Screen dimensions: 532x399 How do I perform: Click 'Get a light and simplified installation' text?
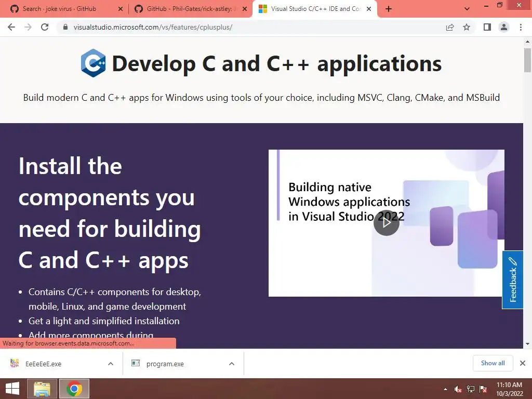(104, 321)
